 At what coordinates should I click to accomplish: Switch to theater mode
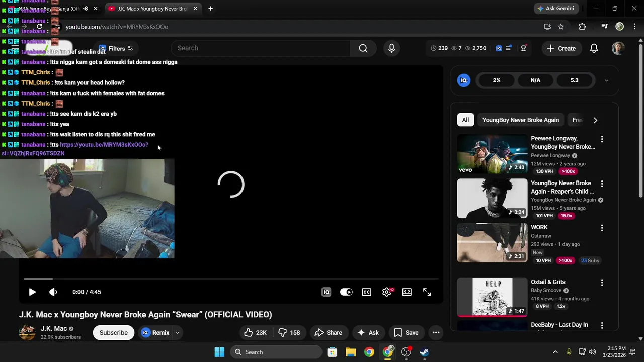(x=407, y=292)
